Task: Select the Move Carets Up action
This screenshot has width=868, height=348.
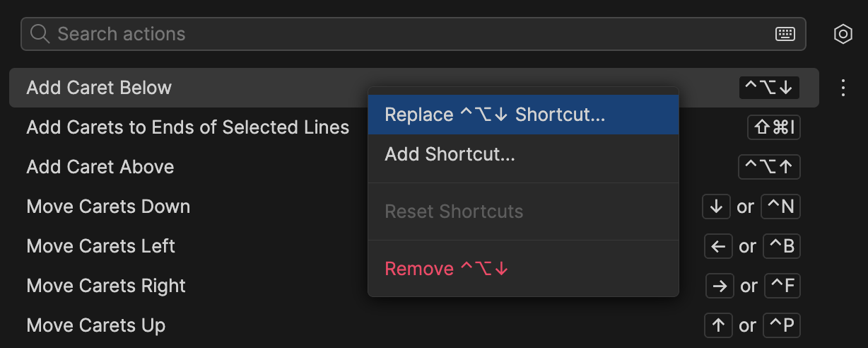Action: pos(95,325)
